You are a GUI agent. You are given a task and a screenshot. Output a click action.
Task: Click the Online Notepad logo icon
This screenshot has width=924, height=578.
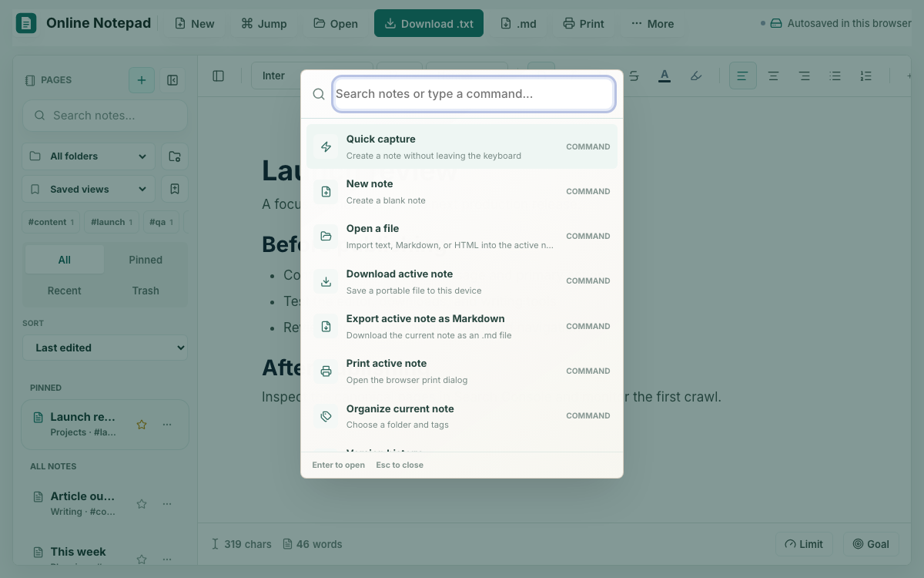click(26, 23)
